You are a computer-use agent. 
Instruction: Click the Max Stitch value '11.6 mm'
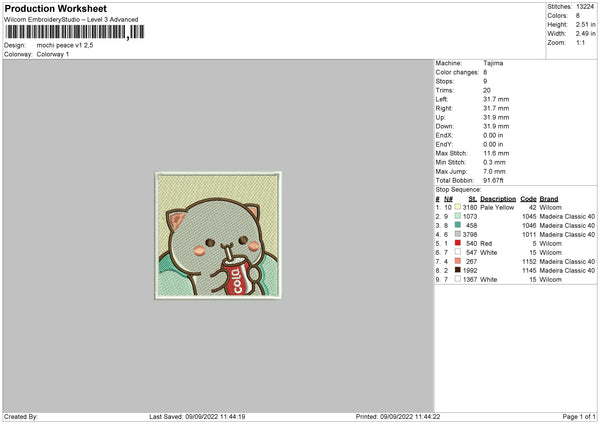pyautogui.click(x=496, y=153)
